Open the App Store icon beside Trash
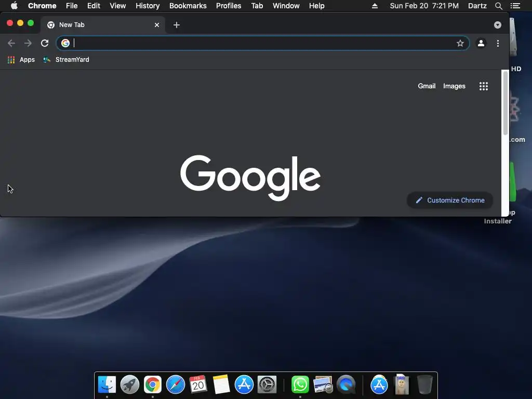Image resolution: width=532 pixels, height=399 pixels. pyautogui.click(x=379, y=384)
